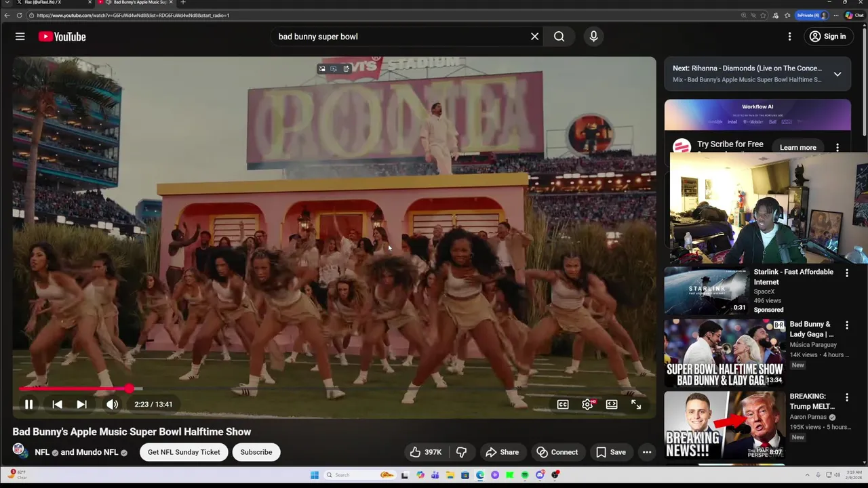Open the weather widget on taskbar

[x=18, y=474]
